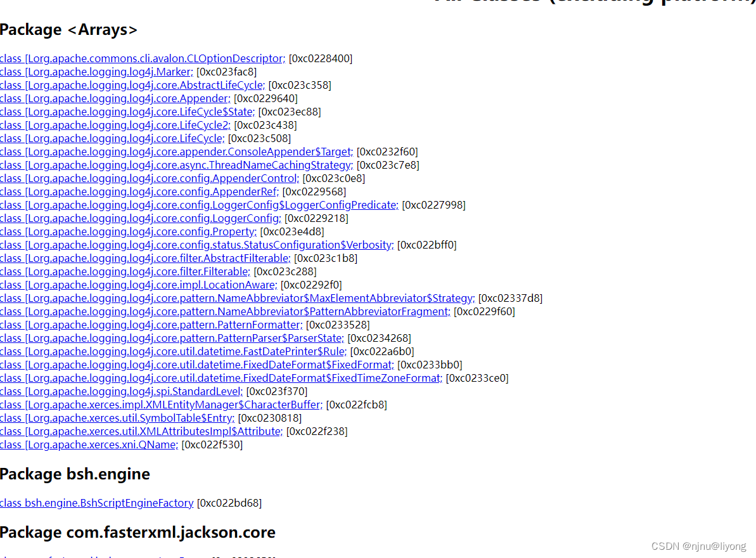This screenshot has width=756, height=558.
Task: Click the 'Package com.fasterxml.jackson.core' heading
Action: pos(138,533)
